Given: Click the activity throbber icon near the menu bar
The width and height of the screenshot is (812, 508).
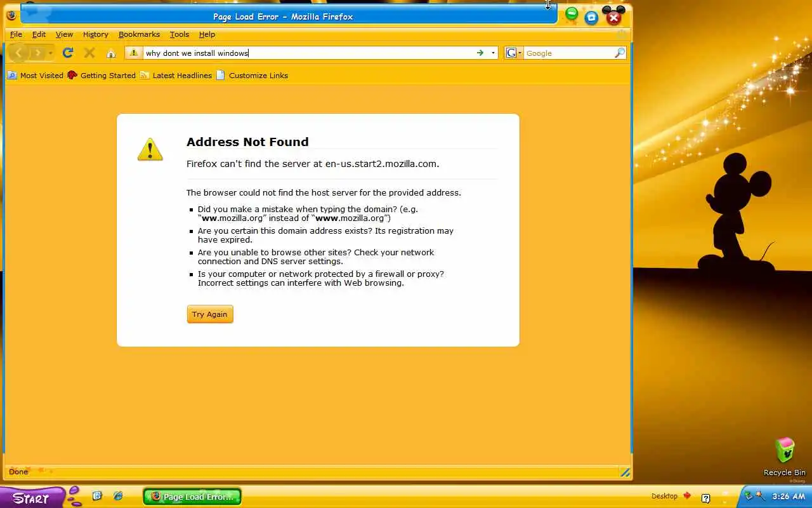Looking at the screenshot, I should [x=622, y=34].
